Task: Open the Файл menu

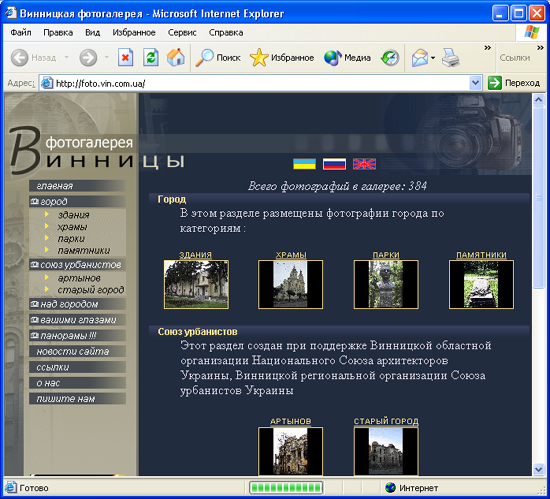Action: [x=21, y=33]
